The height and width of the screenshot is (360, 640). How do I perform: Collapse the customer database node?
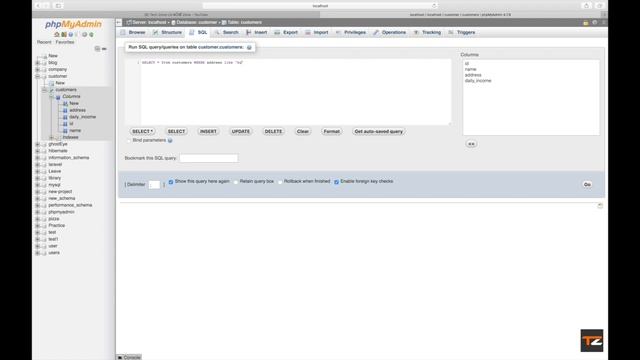click(38, 76)
